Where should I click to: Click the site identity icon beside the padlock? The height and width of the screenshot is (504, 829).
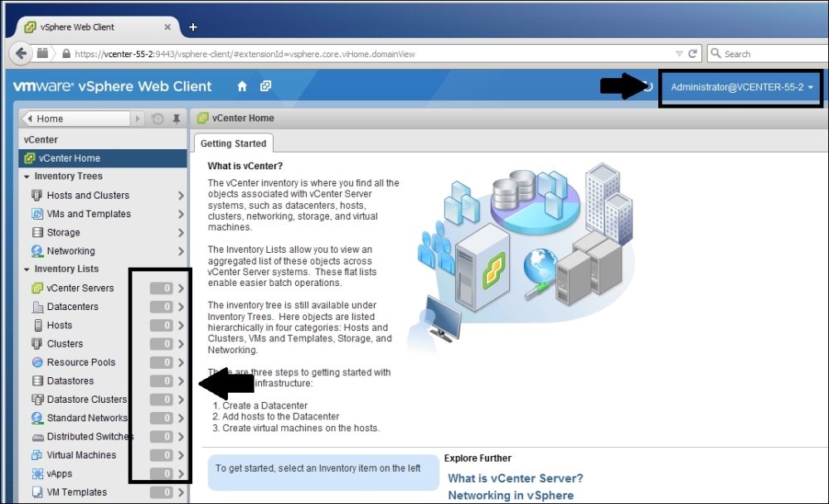[43, 53]
